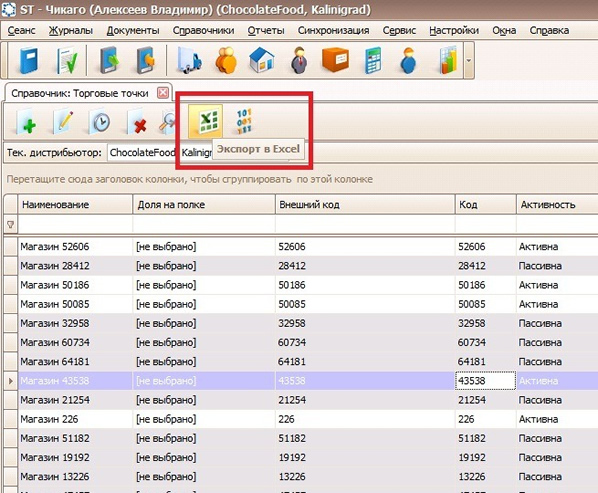Click the bar chart reports icon
The height and width of the screenshot is (493, 598).
coord(447,60)
